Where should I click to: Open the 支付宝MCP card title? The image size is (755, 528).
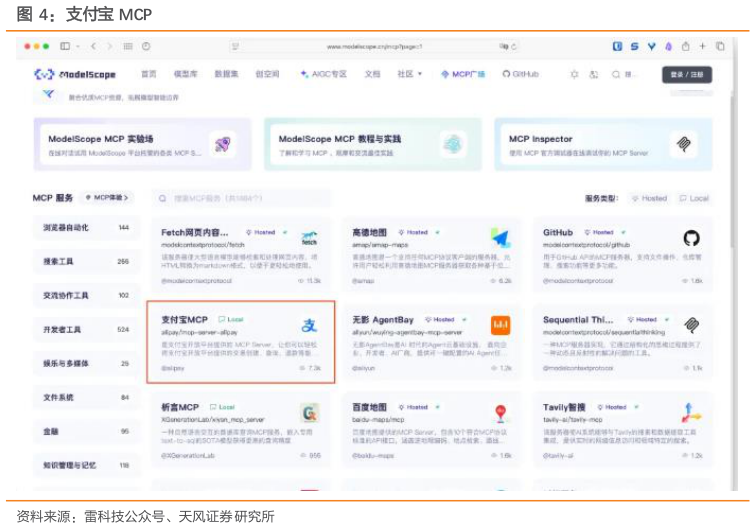click(184, 320)
